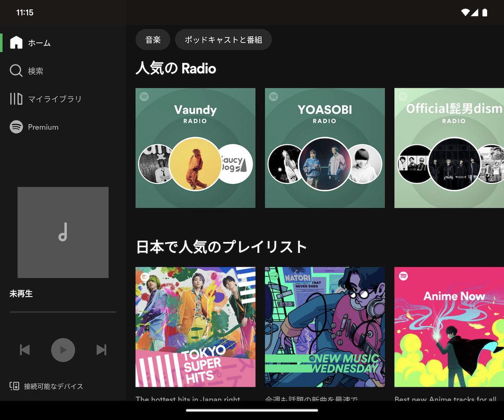Open the Vaundy Radio card
The height and width of the screenshot is (420, 504).
[x=195, y=148]
